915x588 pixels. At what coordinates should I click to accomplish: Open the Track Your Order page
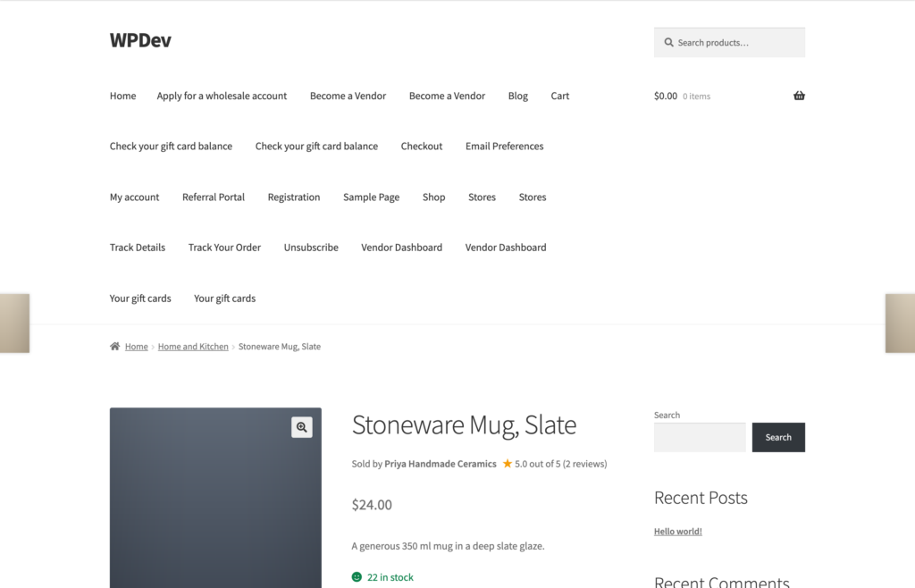click(224, 248)
